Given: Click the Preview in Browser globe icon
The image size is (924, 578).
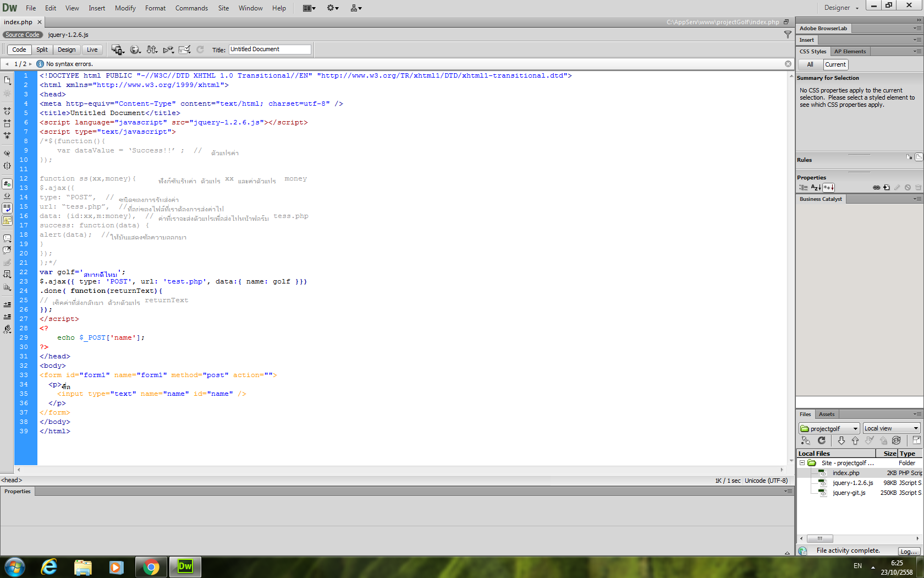Looking at the screenshot, I should point(135,50).
